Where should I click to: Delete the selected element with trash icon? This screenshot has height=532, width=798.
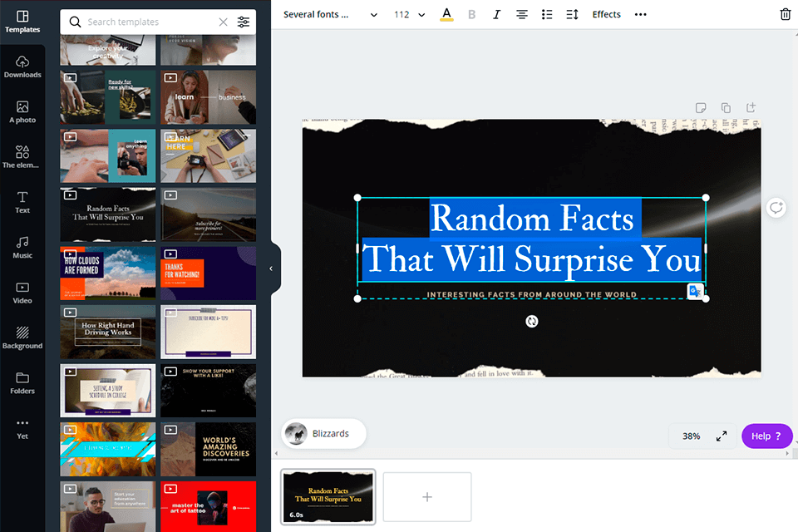[x=786, y=15]
